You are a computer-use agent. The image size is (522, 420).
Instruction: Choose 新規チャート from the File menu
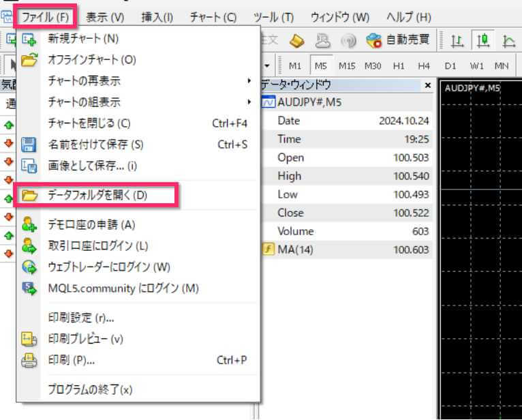[x=83, y=39]
